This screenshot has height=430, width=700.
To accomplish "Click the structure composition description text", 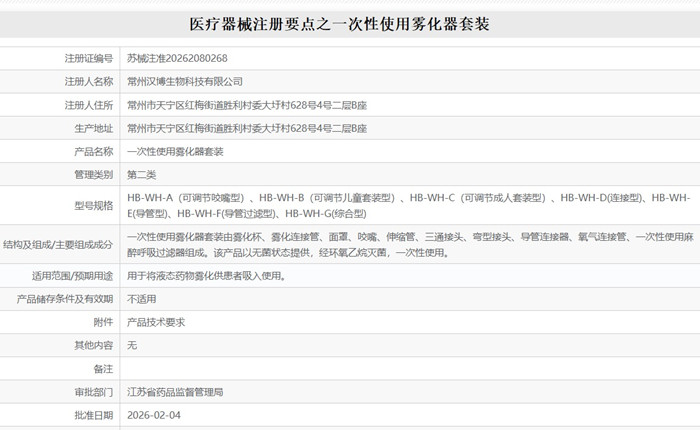I will pyautogui.click(x=410, y=245).
